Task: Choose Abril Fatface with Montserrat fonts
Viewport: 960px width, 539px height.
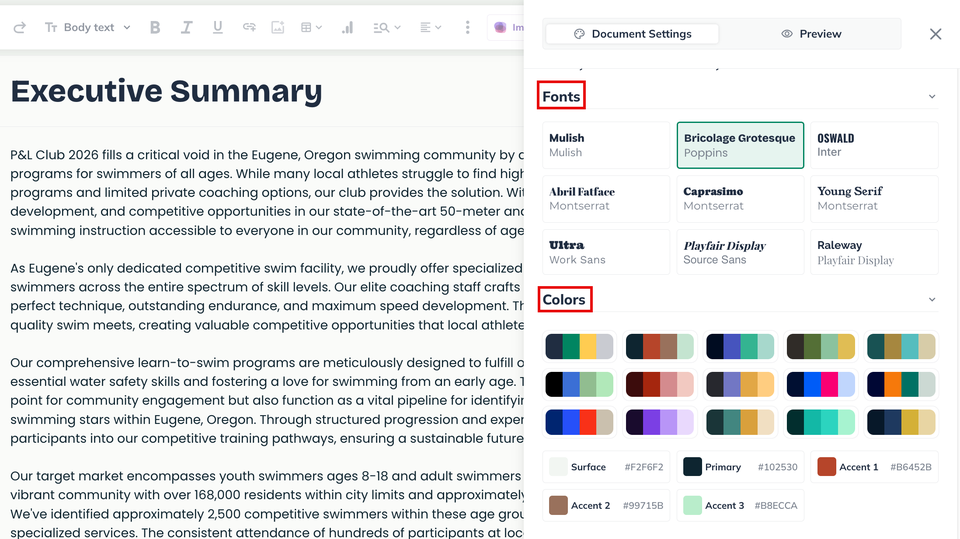Action: pyautogui.click(x=606, y=198)
